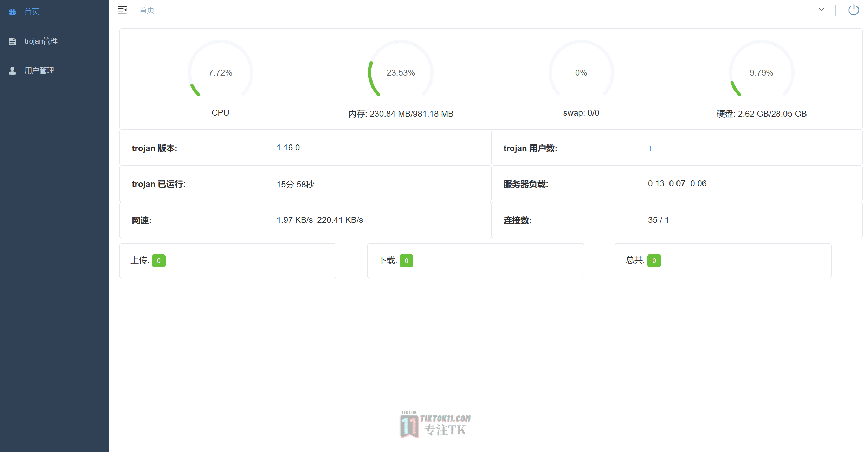
Task: Click the power logout icon
Action: 854,10
